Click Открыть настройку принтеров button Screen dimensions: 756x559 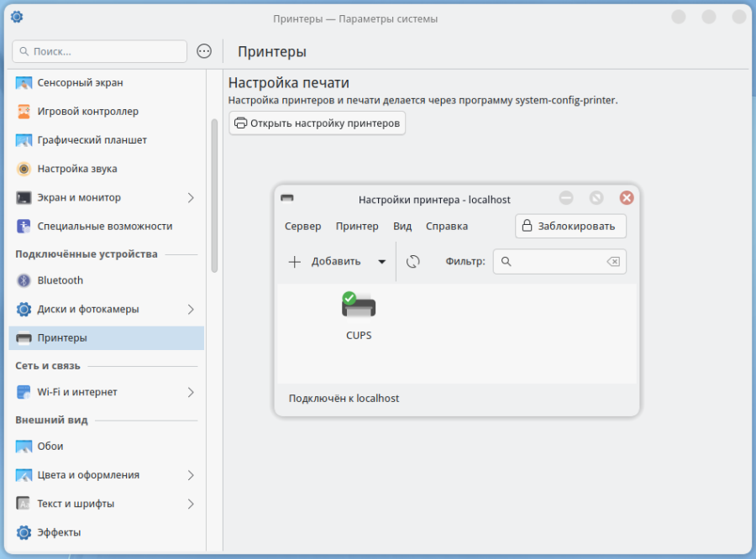click(318, 123)
